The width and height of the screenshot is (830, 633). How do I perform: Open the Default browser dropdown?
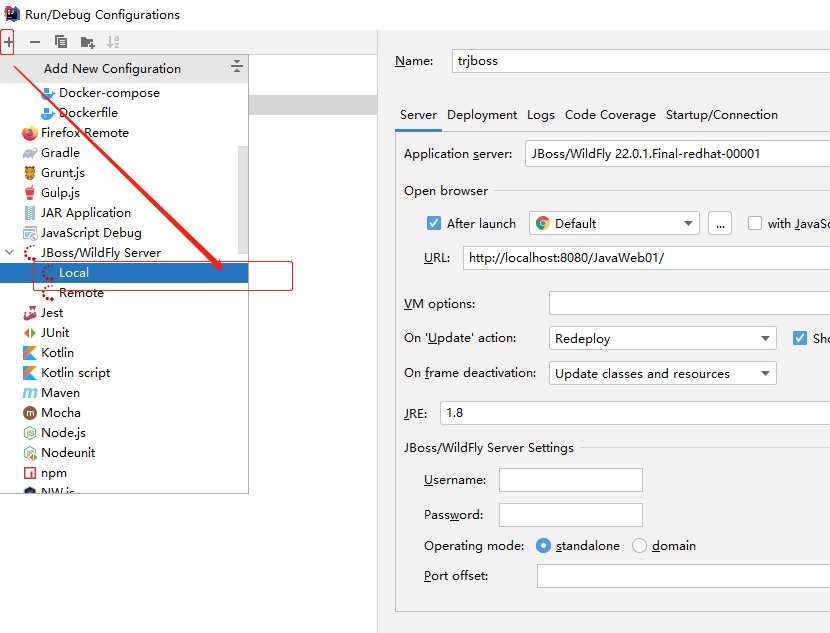pyautogui.click(x=614, y=223)
